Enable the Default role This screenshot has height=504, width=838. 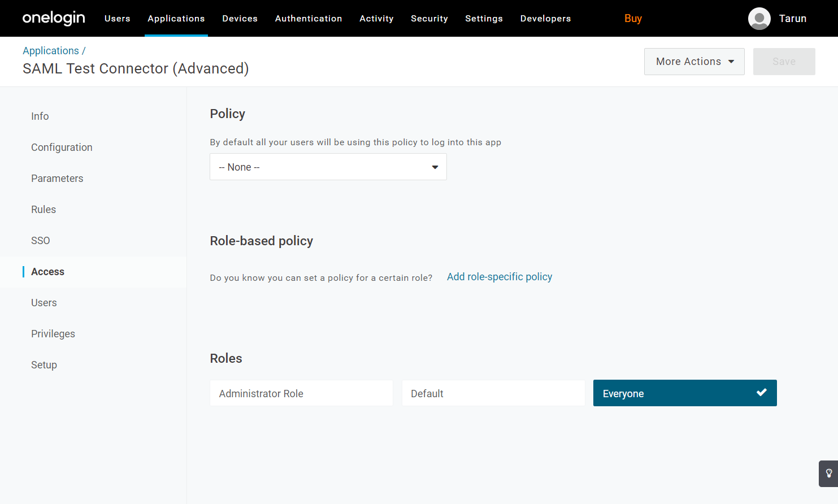tap(493, 393)
